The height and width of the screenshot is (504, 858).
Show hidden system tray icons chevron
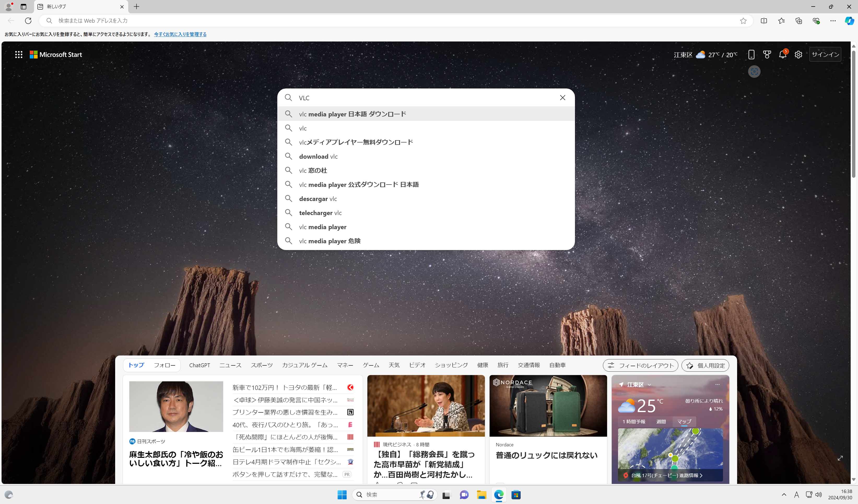(x=784, y=494)
